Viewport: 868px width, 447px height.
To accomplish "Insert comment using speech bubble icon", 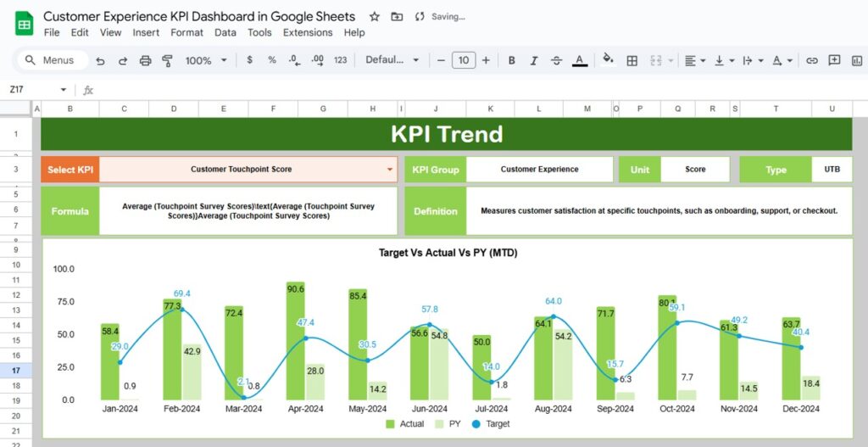I will click(x=834, y=60).
